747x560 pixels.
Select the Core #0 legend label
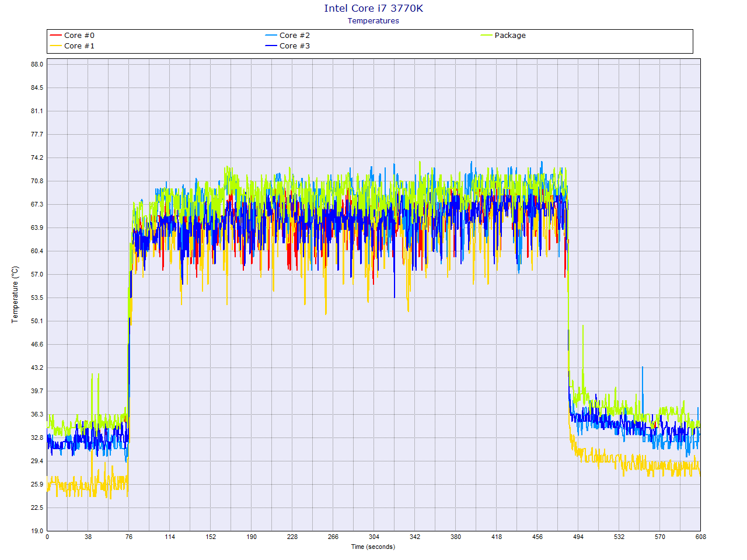pos(79,36)
